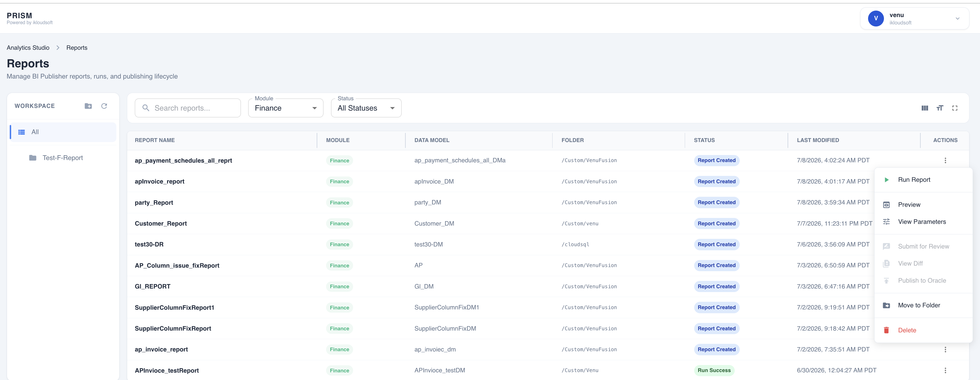Click Submit for Review menu item
980x380 pixels.
(923, 246)
